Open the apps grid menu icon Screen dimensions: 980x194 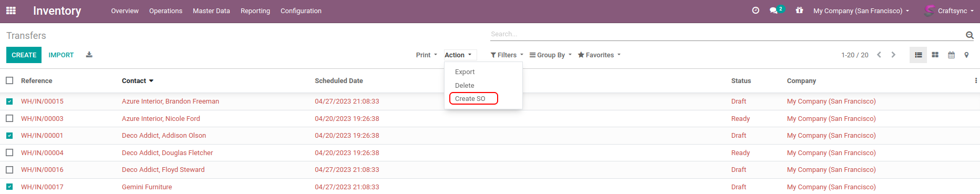[11, 11]
